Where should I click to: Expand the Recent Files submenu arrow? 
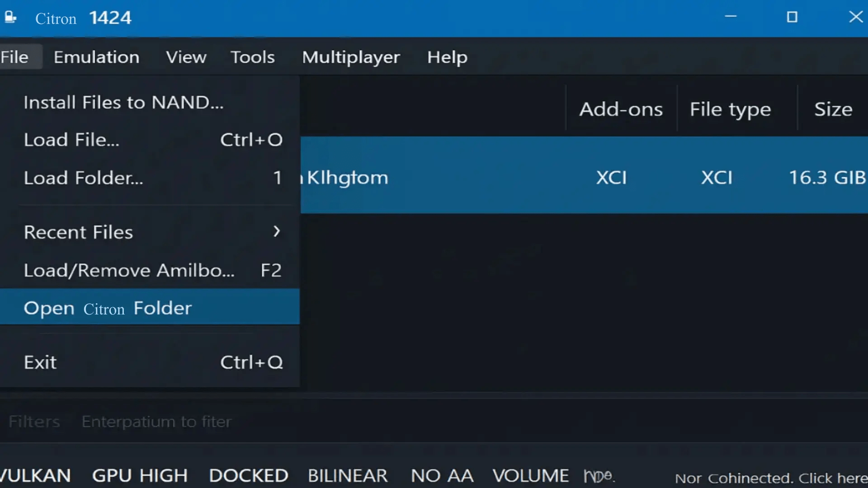click(277, 232)
